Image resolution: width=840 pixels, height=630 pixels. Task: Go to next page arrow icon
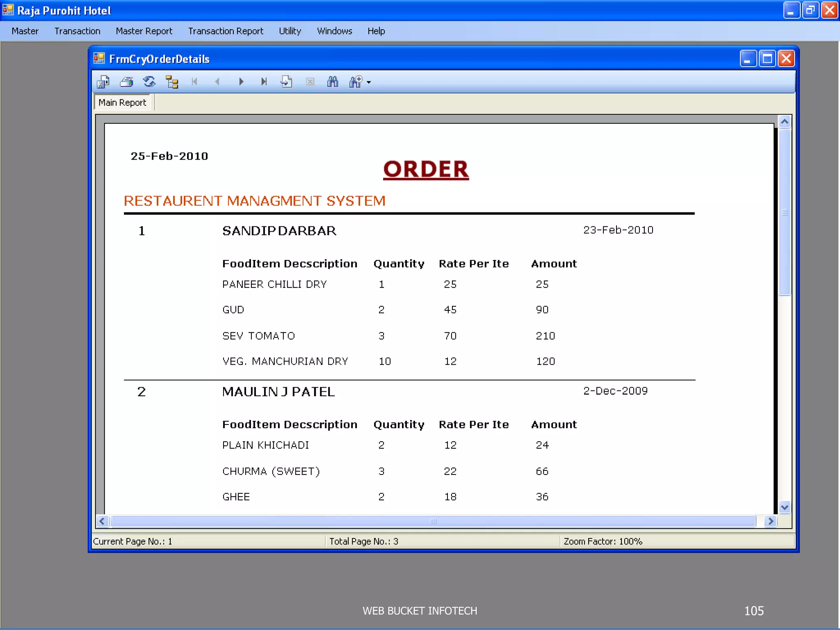coord(241,82)
